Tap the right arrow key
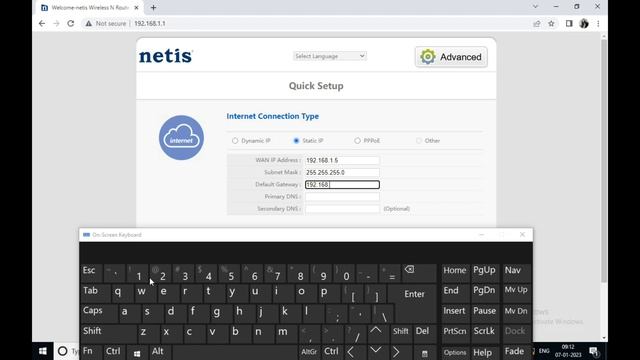The height and width of the screenshot is (360, 640). click(x=398, y=353)
